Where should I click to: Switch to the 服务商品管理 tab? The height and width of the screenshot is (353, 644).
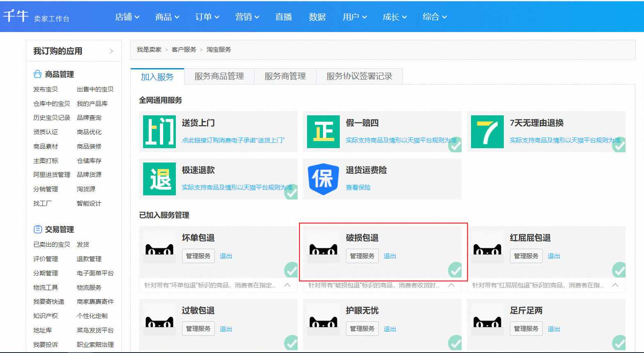pos(219,76)
